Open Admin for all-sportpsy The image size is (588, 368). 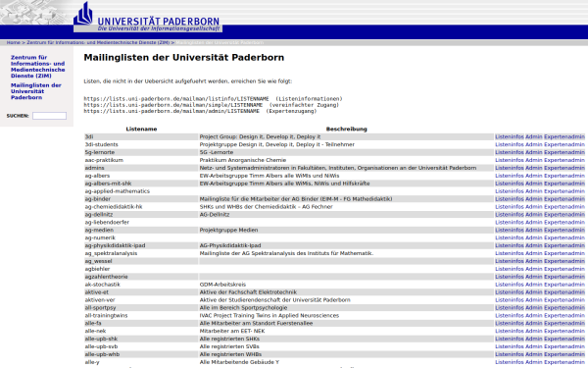pyautogui.click(x=534, y=307)
